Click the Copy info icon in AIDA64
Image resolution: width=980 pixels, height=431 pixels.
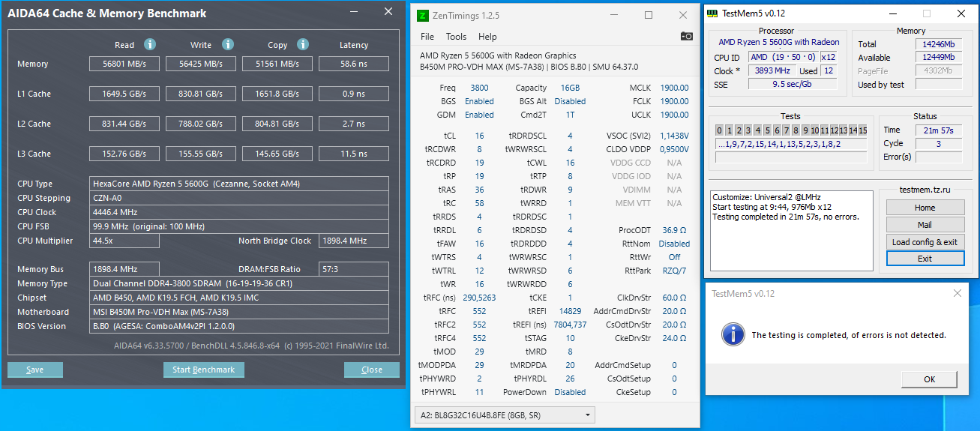point(303,44)
